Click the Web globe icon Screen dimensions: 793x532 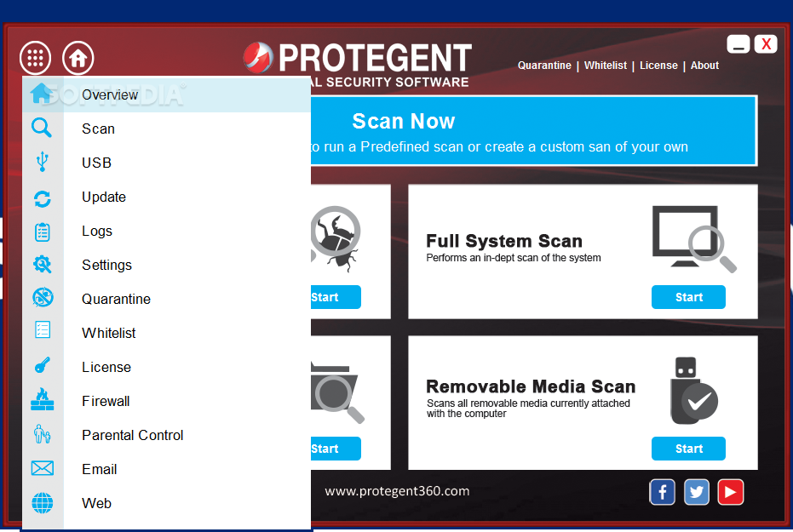(x=43, y=503)
